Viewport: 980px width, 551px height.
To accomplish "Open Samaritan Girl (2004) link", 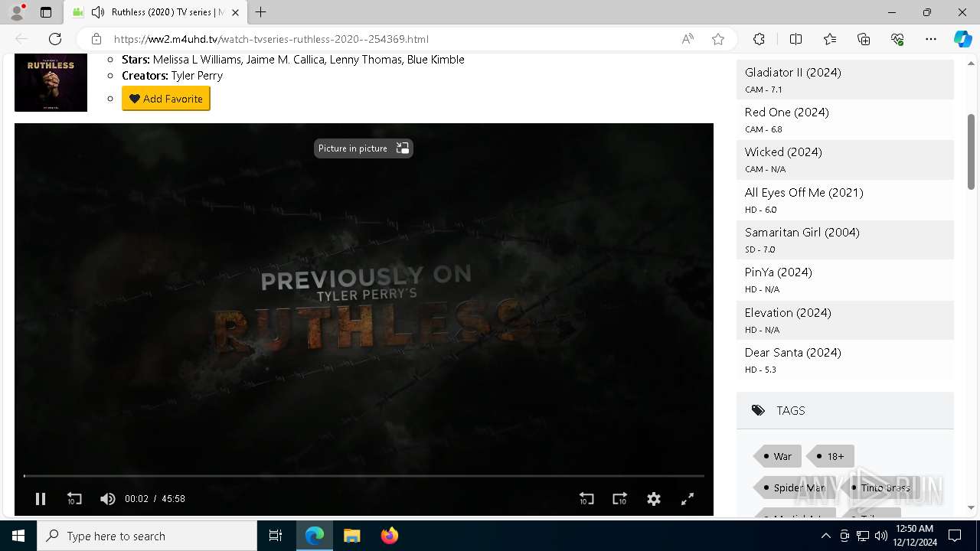I will (x=802, y=233).
